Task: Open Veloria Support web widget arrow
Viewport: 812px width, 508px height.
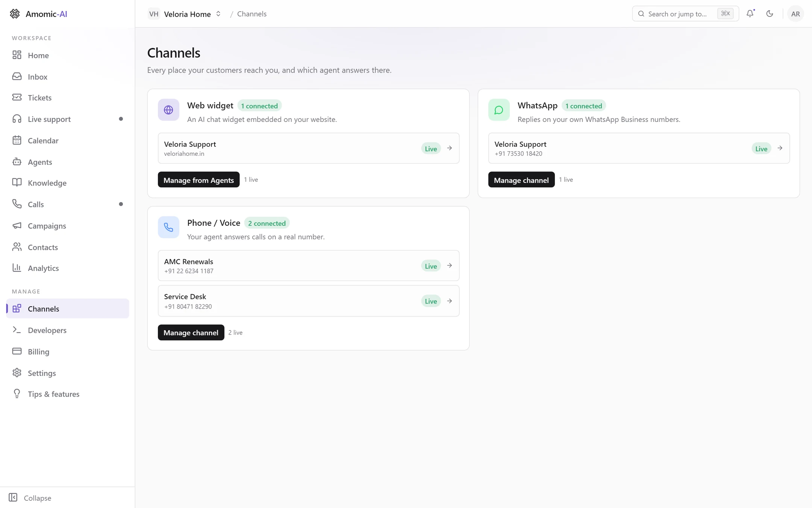Action: click(x=449, y=148)
